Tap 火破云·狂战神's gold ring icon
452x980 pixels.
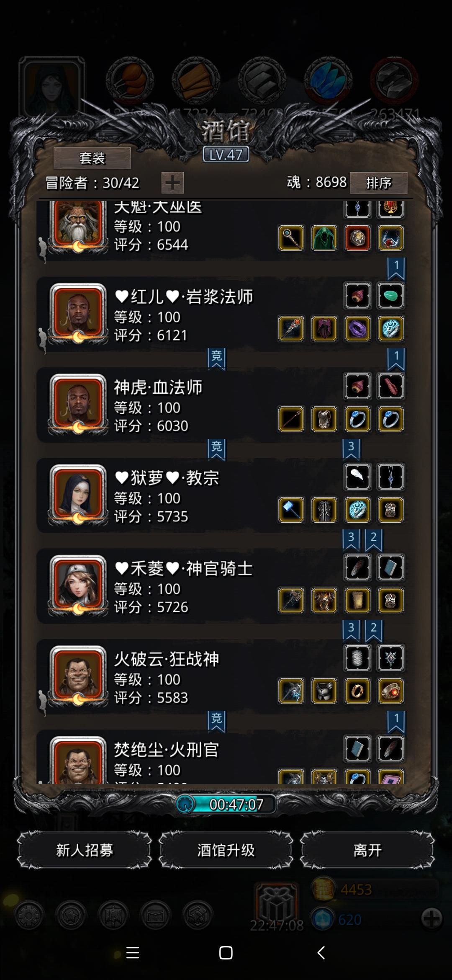pyautogui.click(x=357, y=691)
